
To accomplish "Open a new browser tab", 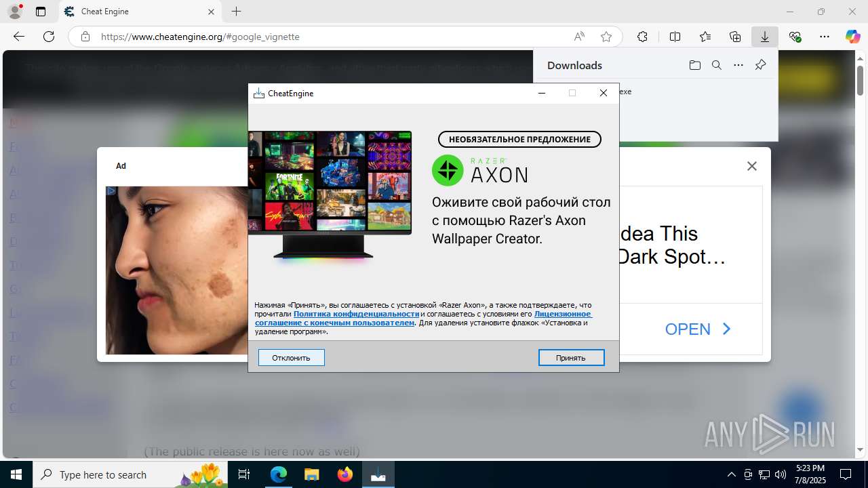I will pos(236,12).
